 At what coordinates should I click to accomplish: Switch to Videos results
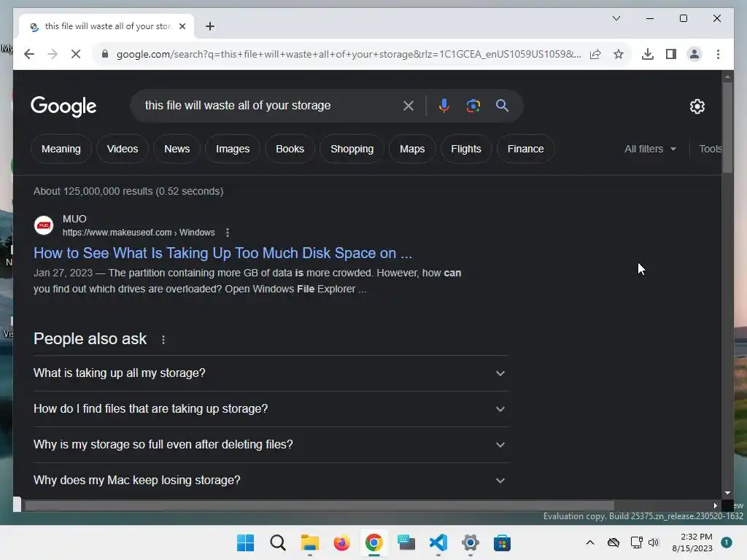[x=123, y=149]
